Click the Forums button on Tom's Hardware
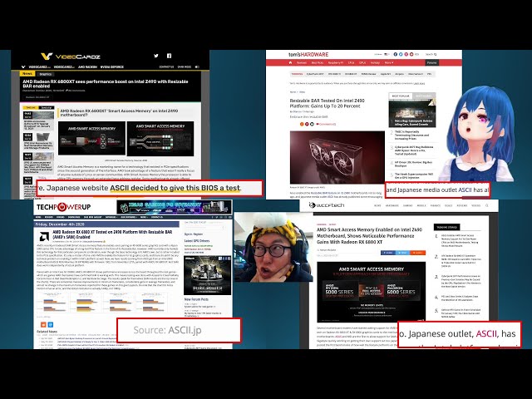 point(431,62)
